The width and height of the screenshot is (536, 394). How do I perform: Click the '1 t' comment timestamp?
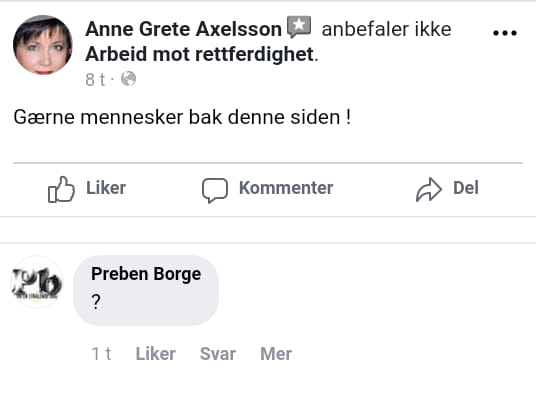coord(102,354)
